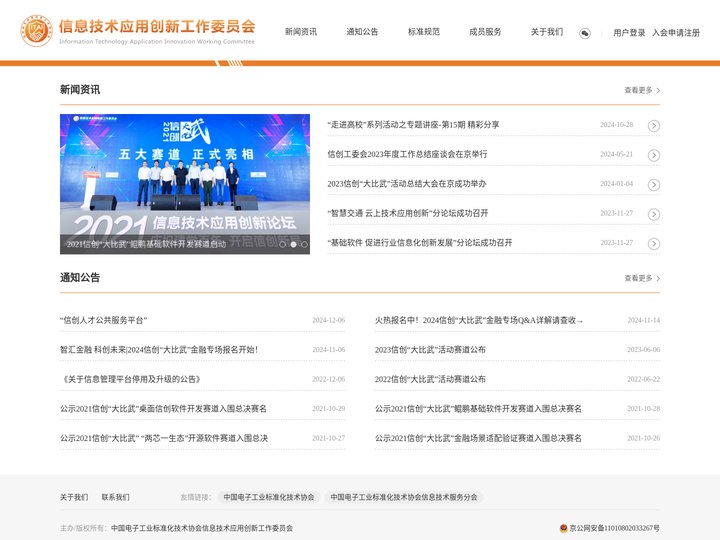Viewport: 720px width, 540px height.
Task: Open news 智慧交通 云上技术应用创新 分论坛
Action: point(408,213)
